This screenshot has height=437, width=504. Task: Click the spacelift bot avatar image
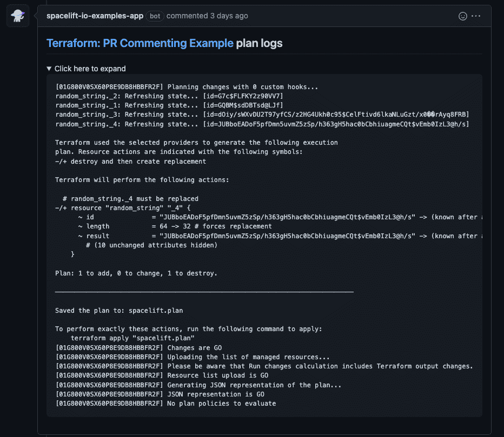[x=18, y=16]
